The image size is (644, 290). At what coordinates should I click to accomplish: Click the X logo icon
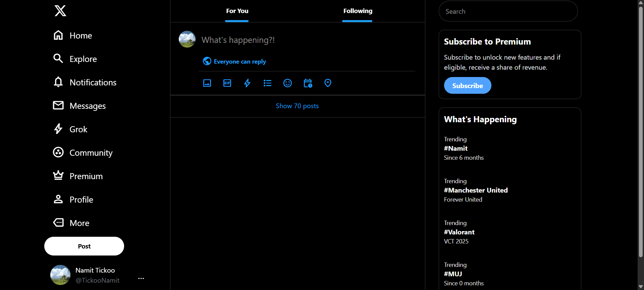pos(60,11)
